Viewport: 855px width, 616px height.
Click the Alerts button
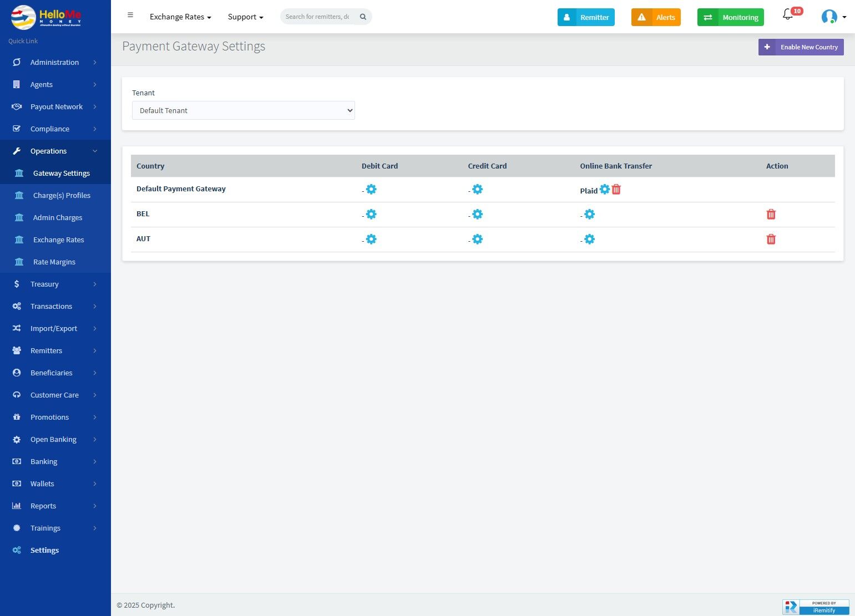pyautogui.click(x=656, y=17)
